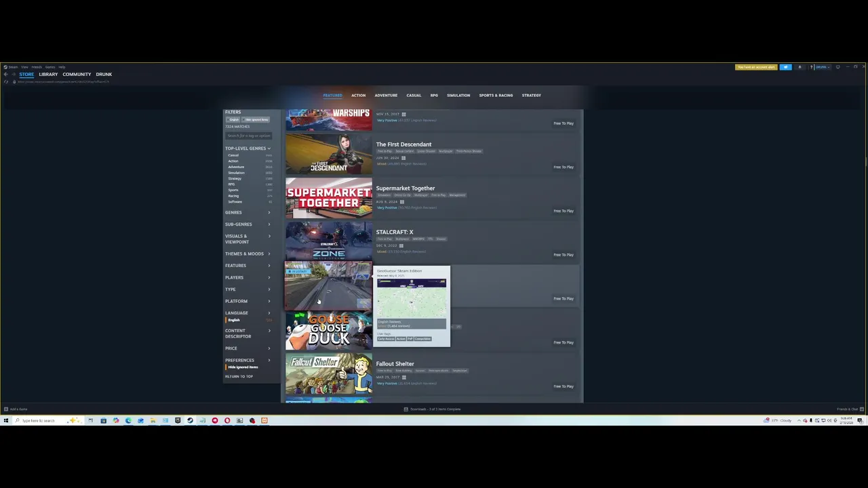Open the Games menu
The height and width of the screenshot is (488, 868).
pyautogui.click(x=50, y=67)
